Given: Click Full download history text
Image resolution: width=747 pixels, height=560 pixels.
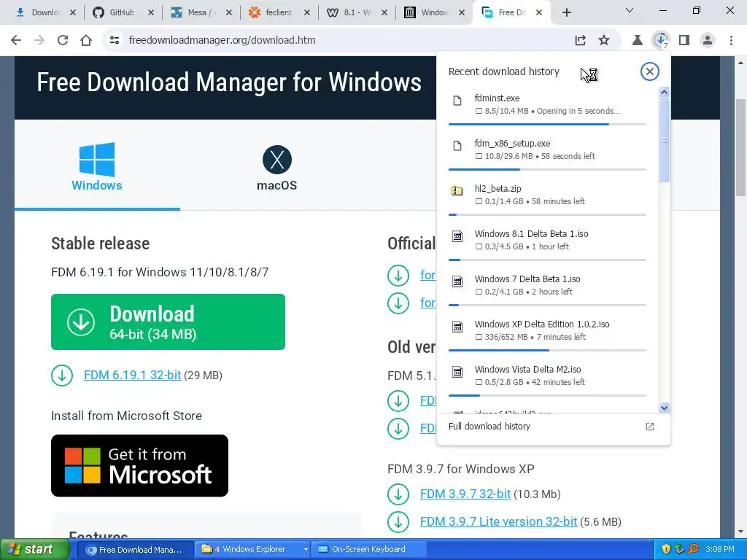Looking at the screenshot, I should (489, 426).
